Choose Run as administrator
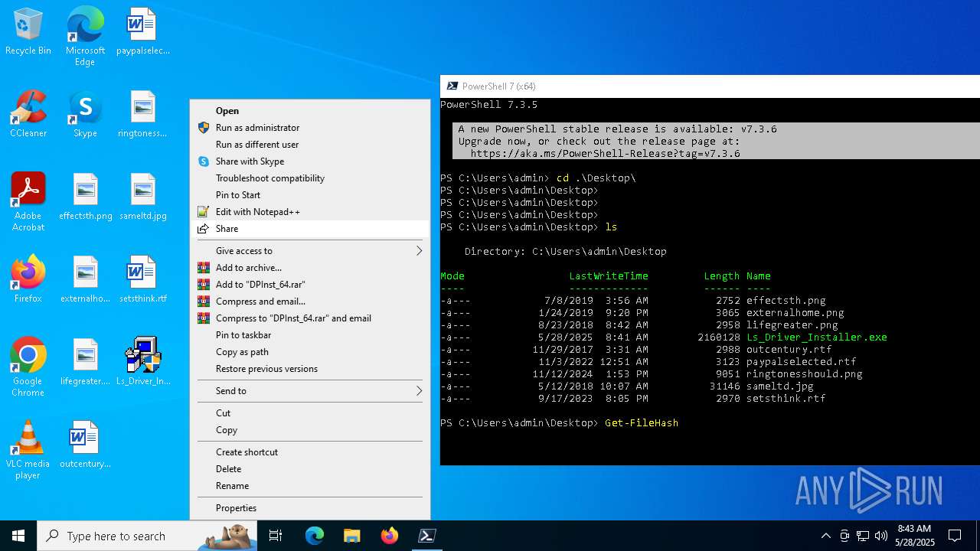The height and width of the screenshot is (551, 980). (x=310, y=128)
